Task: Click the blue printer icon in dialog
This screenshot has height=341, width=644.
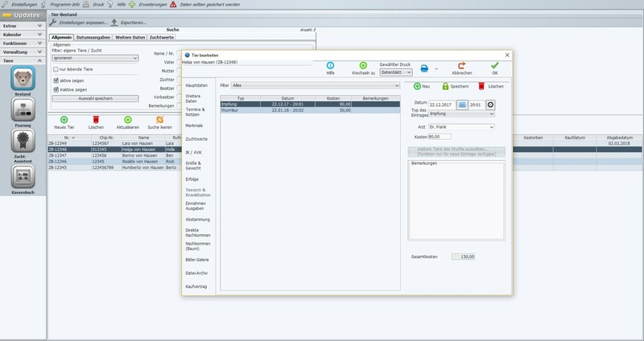Action: [424, 68]
